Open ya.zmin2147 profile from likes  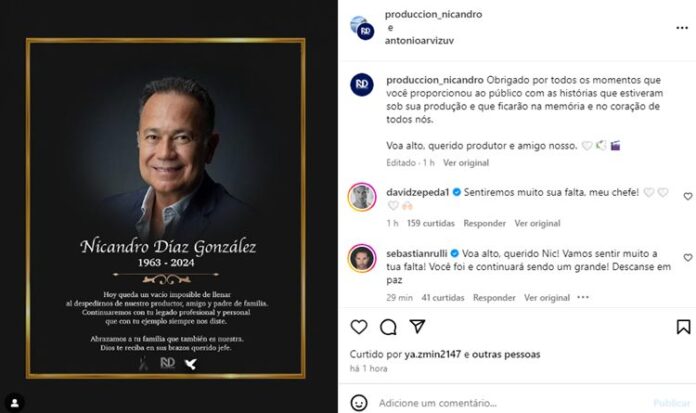coord(432,354)
